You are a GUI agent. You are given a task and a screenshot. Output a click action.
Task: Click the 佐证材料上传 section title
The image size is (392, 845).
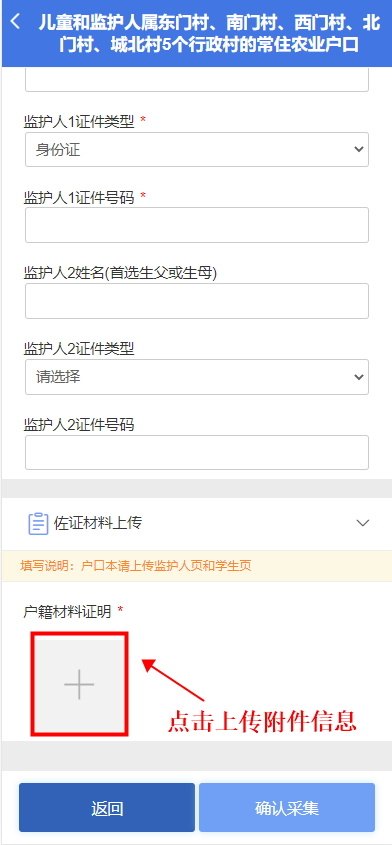pyautogui.click(x=98, y=523)
